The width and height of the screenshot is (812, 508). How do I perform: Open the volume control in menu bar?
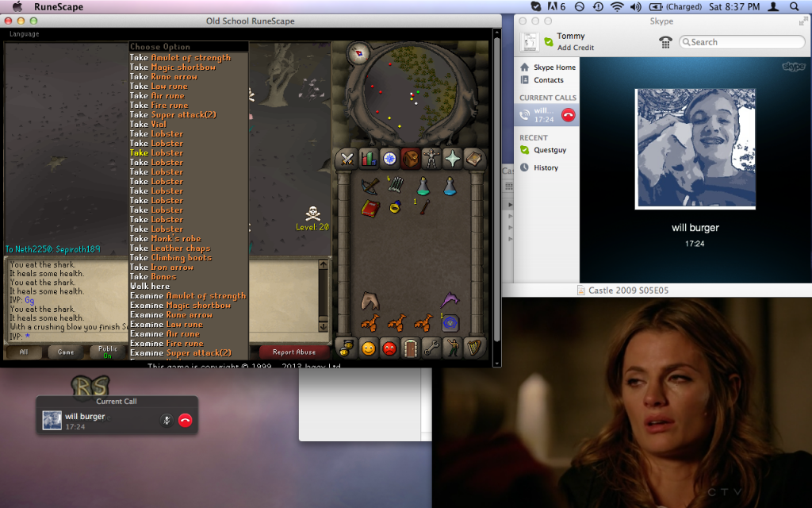coord(635,6)
